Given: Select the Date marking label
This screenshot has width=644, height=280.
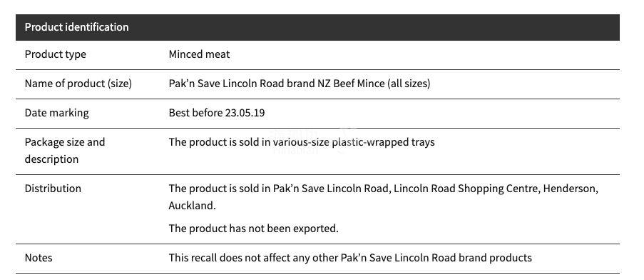Looking at the screenshot, I should [56, 113].
